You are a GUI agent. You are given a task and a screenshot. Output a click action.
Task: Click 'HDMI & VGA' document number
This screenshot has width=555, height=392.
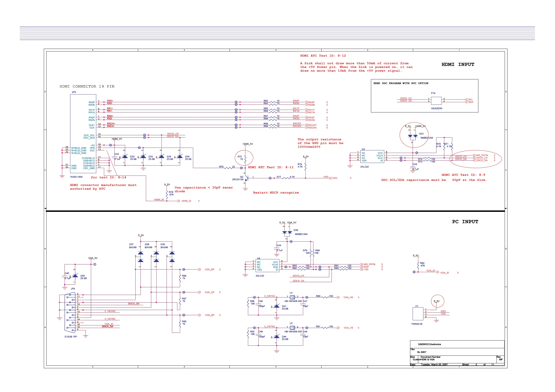tap(428, 360)
